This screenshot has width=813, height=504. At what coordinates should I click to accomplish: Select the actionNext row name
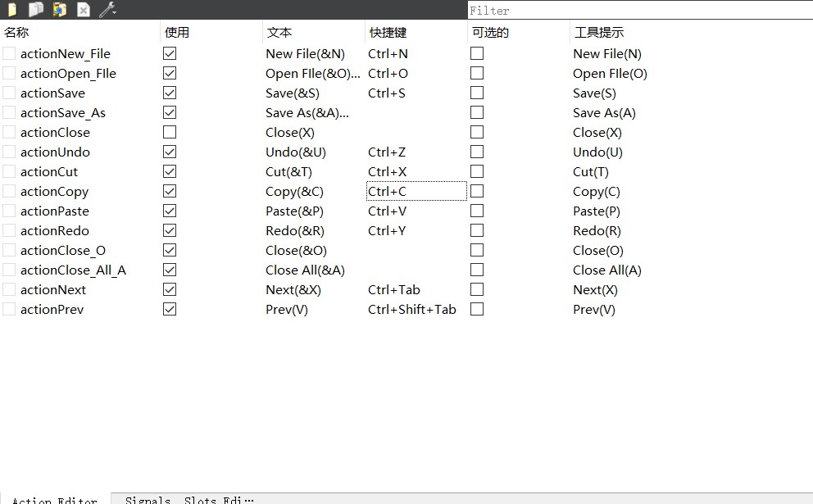coord(53,290)
